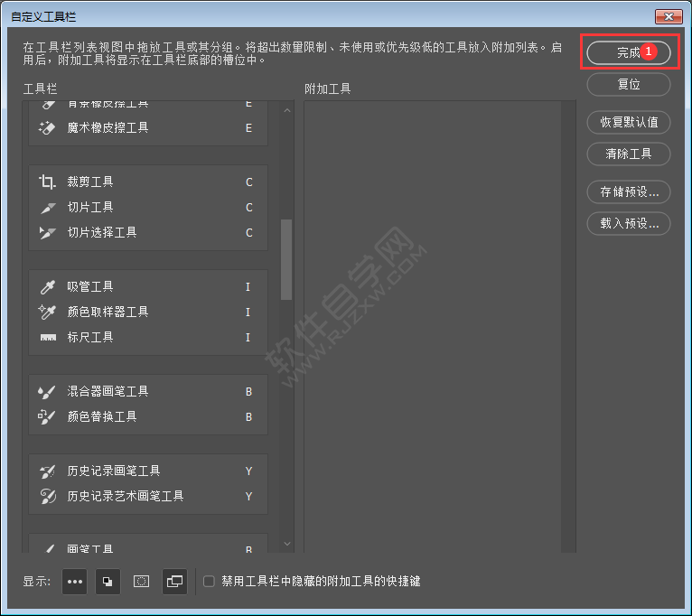Enable 禁用工具栏中隐藏的附加工具的快捷键 checkbox
Viewport: 692px width, 616px height.
pos(209,581)
